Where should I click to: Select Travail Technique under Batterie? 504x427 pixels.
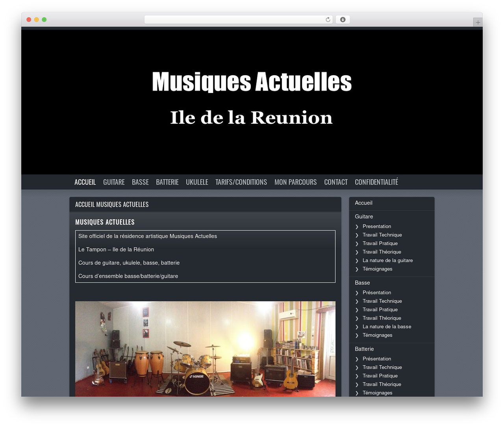coord(382,367)
